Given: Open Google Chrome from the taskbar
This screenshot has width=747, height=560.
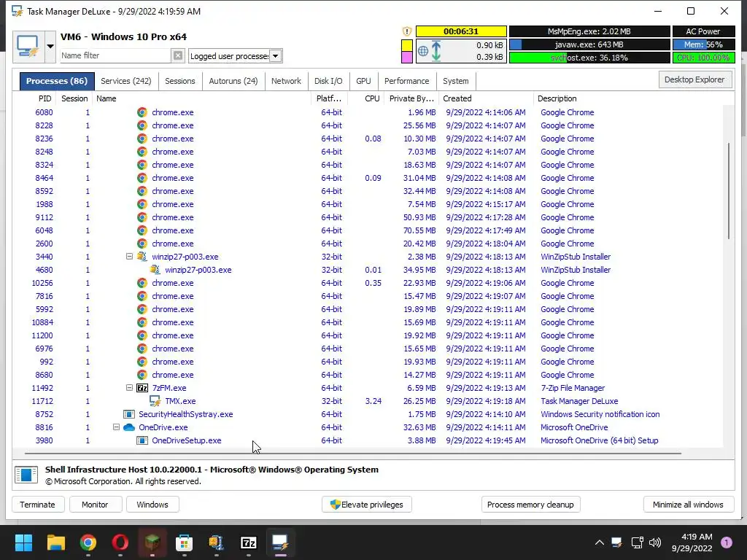Looking at the screenshot, I should pos(88,542).
